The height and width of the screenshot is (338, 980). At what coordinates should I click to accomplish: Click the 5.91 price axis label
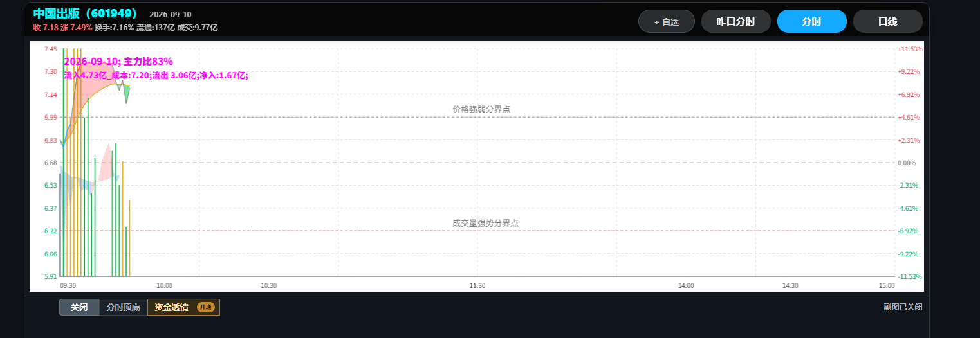50,277
